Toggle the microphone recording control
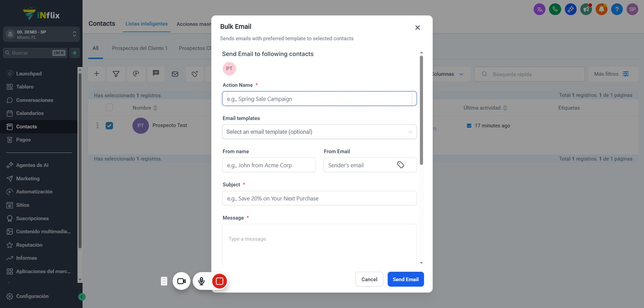644x308 pixels. pyautogui.click(x=201, y=281)
